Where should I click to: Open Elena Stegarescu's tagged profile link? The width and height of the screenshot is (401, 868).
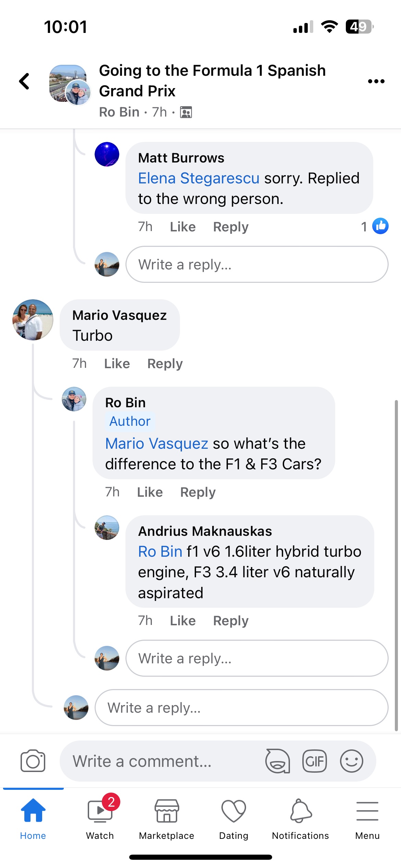[x=199, y=178]
